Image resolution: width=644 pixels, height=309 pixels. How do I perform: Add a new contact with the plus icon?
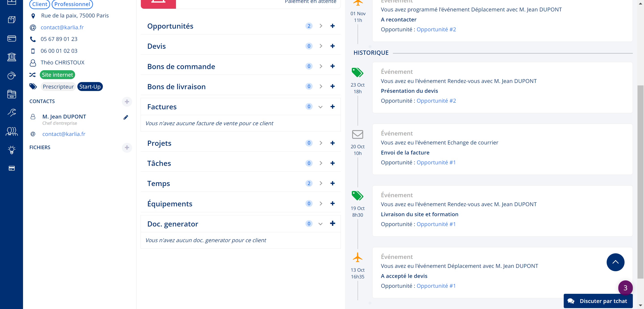127,102
